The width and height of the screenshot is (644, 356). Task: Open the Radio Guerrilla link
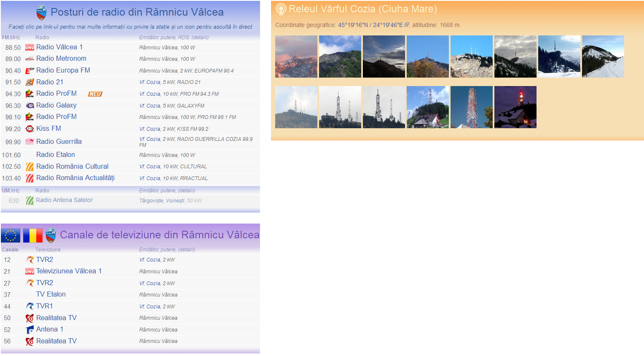59,141
